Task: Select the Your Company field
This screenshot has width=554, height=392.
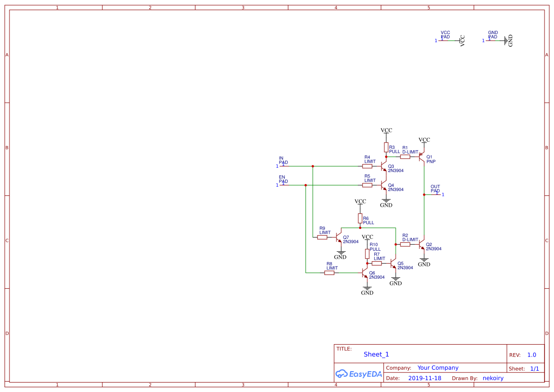Action: coord(437,367)
